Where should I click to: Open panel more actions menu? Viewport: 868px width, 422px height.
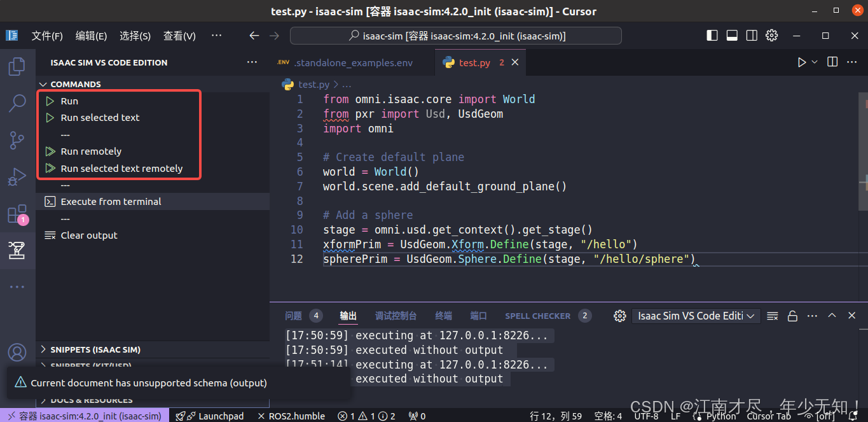(812, 316)
